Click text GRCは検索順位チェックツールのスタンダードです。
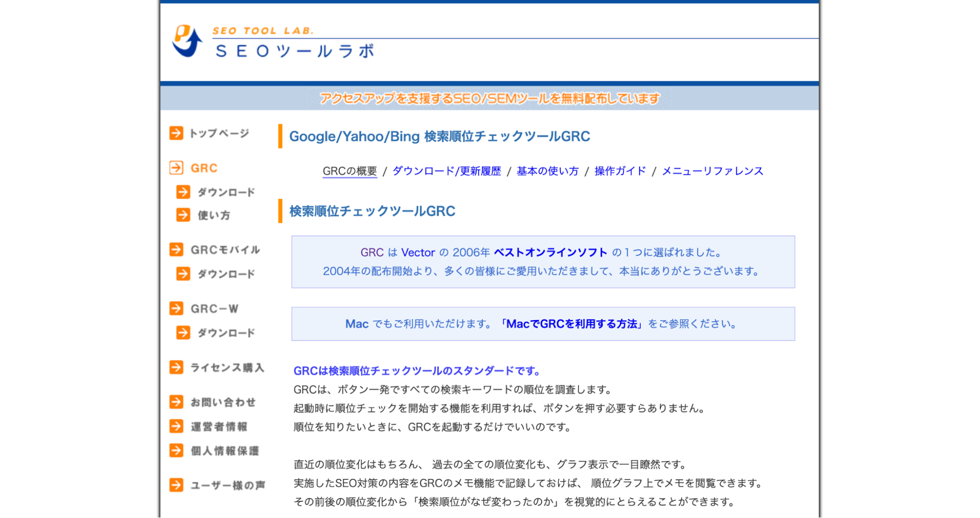980x518 pixels. (x=417, y=371)
